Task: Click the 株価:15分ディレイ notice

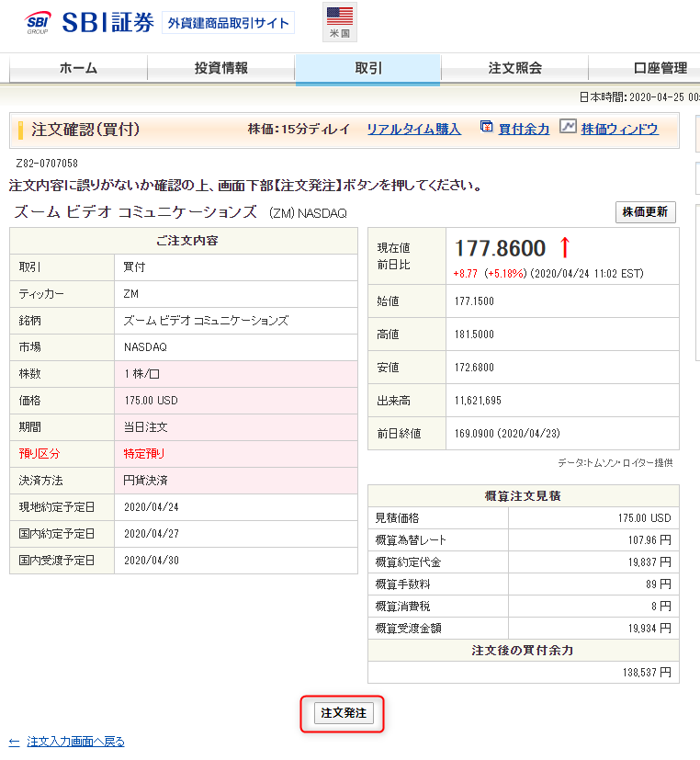Action: click(x=299, y=129)
